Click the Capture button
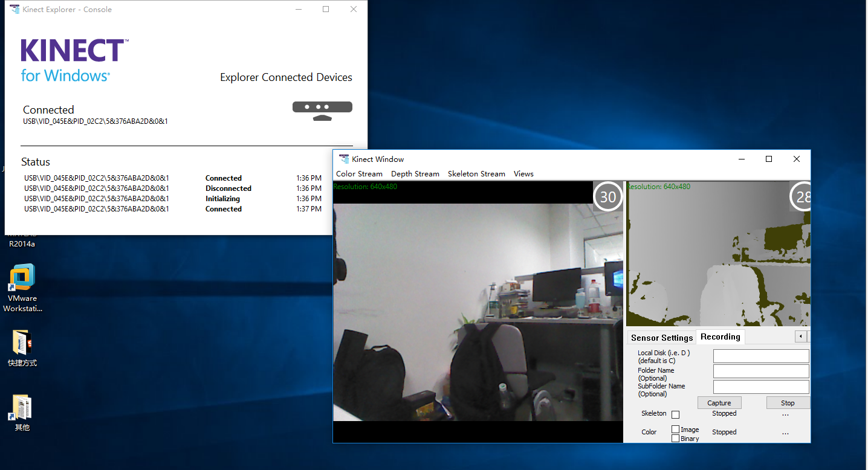868x470 pixels. pos(719,403)
